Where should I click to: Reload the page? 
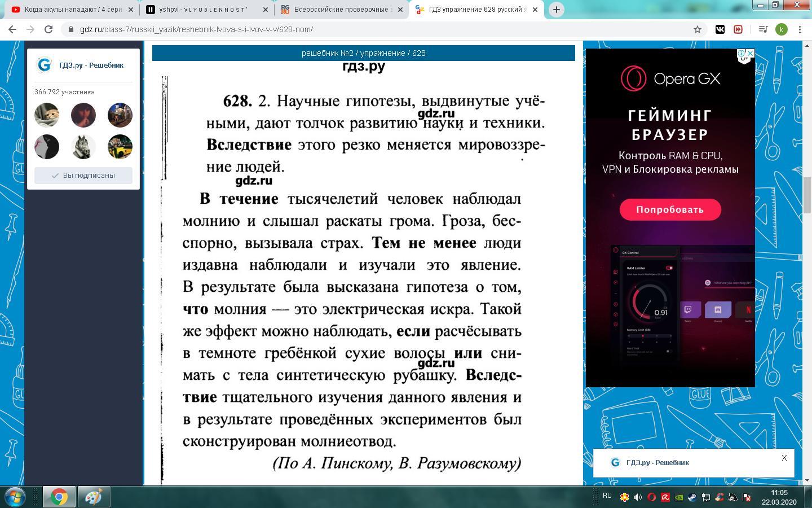48,29
